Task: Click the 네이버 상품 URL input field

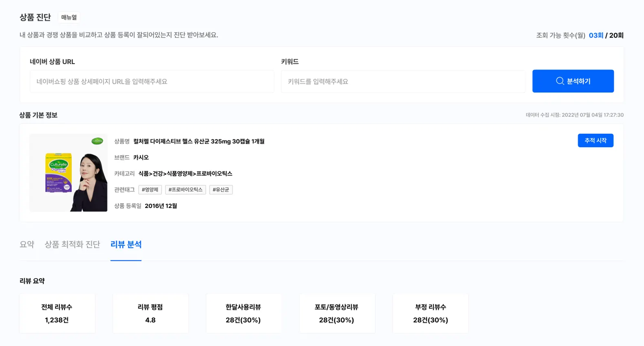Action: tap(152, 82)
